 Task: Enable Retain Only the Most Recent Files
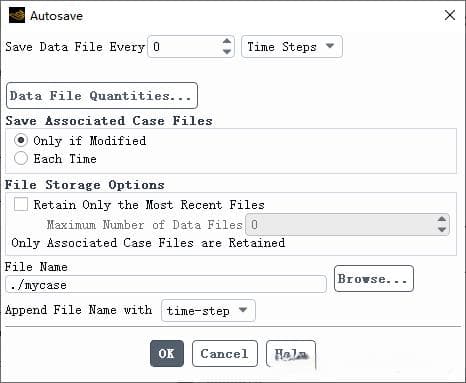[21, 204]
